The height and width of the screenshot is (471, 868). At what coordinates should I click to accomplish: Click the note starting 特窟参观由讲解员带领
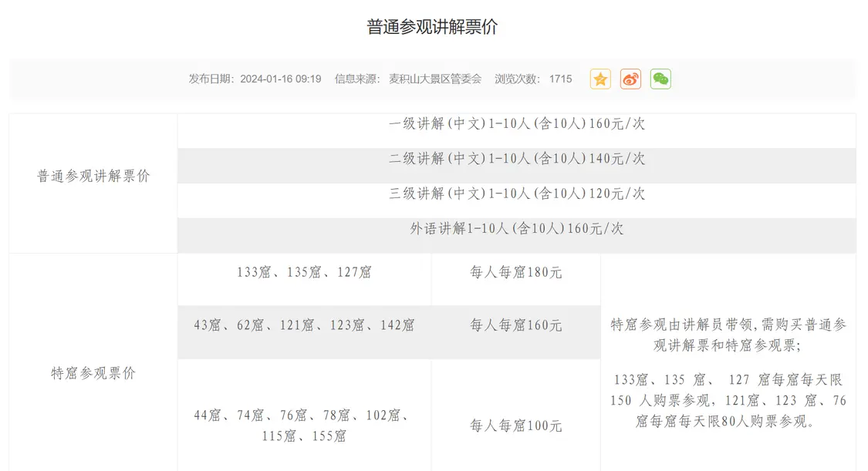[x=728, y=335]
